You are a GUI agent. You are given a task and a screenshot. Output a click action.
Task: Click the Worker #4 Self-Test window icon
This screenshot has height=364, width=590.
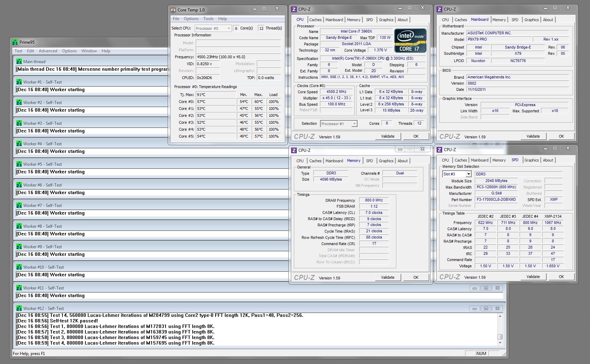tap(19, 144)
